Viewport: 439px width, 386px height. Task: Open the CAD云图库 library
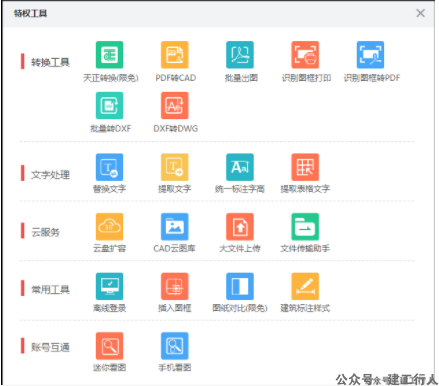(x=175, y=227)
